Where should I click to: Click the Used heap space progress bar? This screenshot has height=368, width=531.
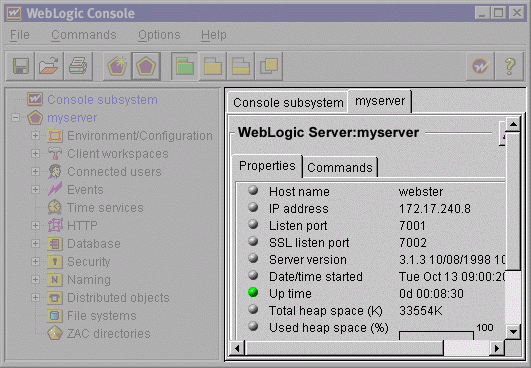[x=436, y=335]
